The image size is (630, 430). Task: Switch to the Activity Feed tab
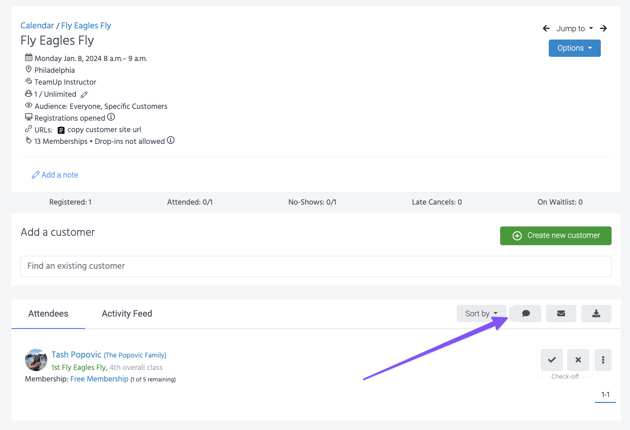click(127, 314)
